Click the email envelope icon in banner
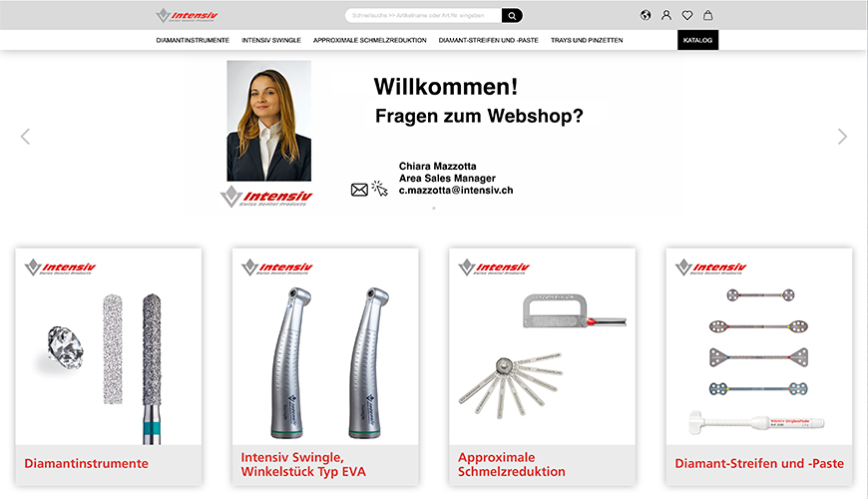Image resolution: width=868 pixels, height=499 pixels. coord(359,190)
